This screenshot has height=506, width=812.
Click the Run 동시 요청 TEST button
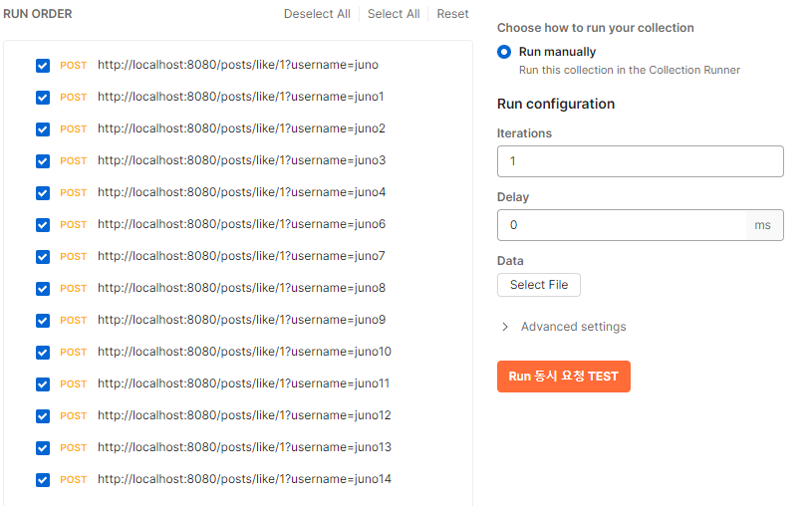[x=563, y=377]
